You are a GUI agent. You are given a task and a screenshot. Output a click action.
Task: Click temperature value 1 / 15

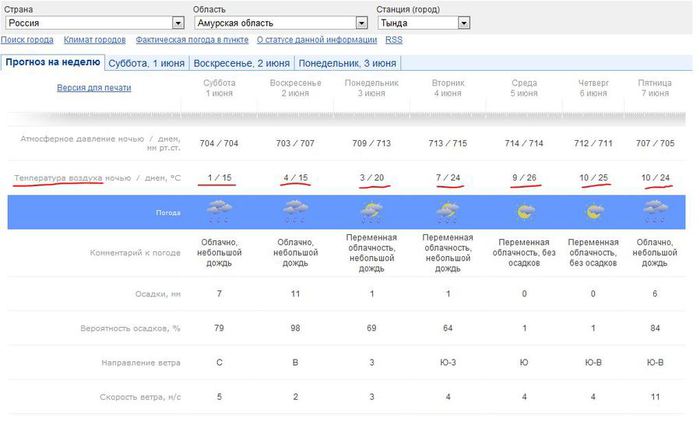point(219,178)
